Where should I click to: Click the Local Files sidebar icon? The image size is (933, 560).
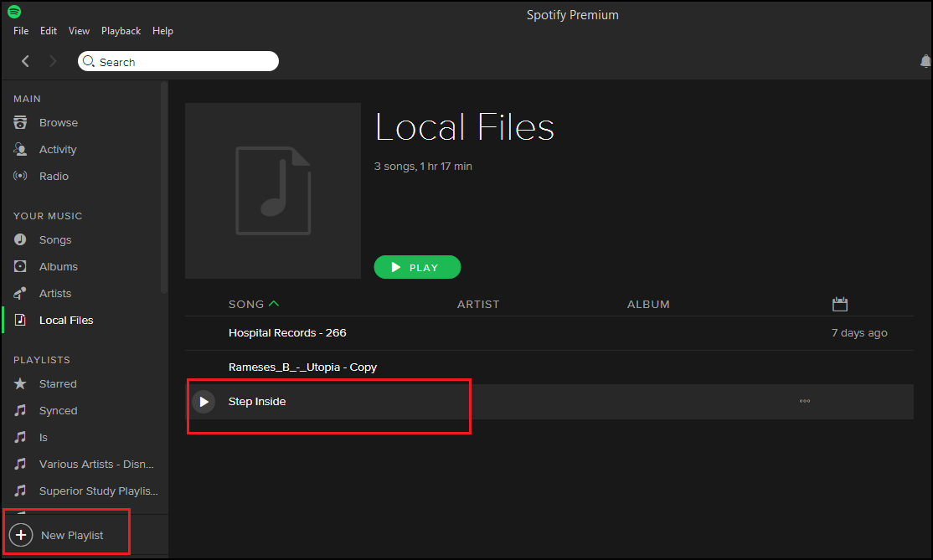[20, 320]
